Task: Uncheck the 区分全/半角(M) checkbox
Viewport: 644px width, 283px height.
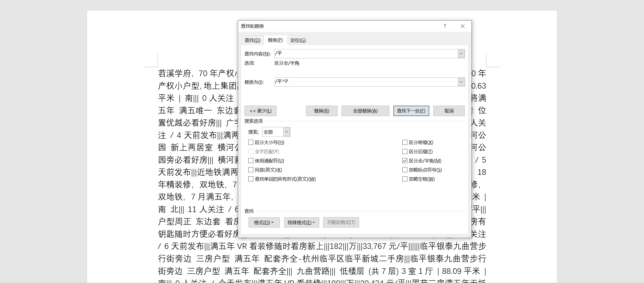Action: 405,161
